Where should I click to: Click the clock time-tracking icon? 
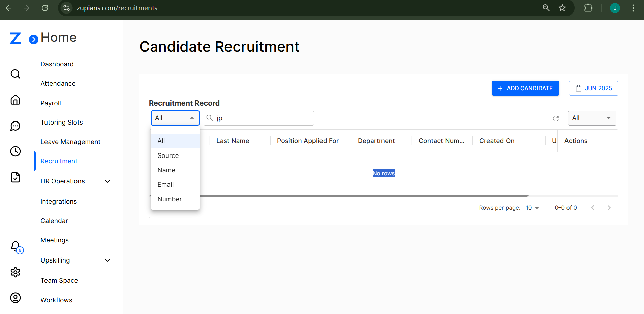[15, 151]
